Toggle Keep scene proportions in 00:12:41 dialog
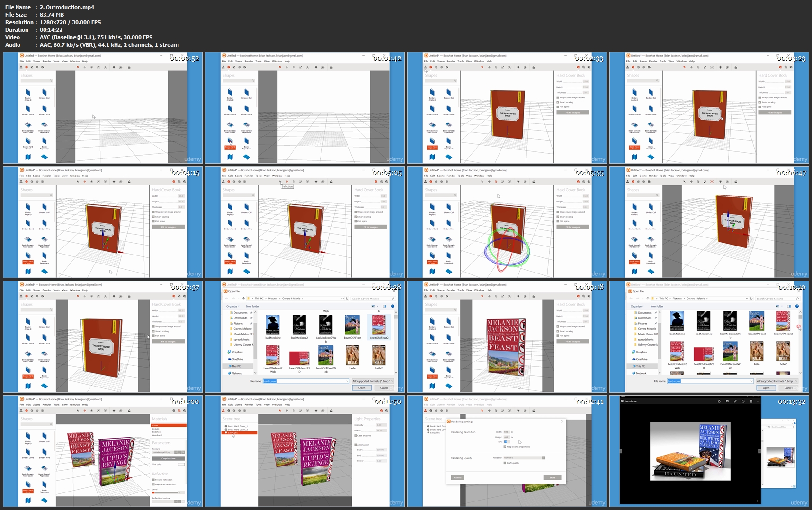The height and width of the screenshot is (510, 812). tap(505, 447)
